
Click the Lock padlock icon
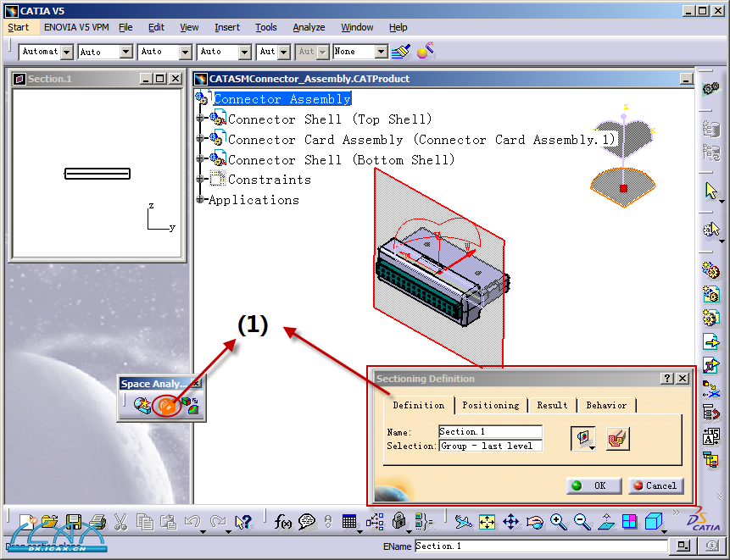pos(399,521)
